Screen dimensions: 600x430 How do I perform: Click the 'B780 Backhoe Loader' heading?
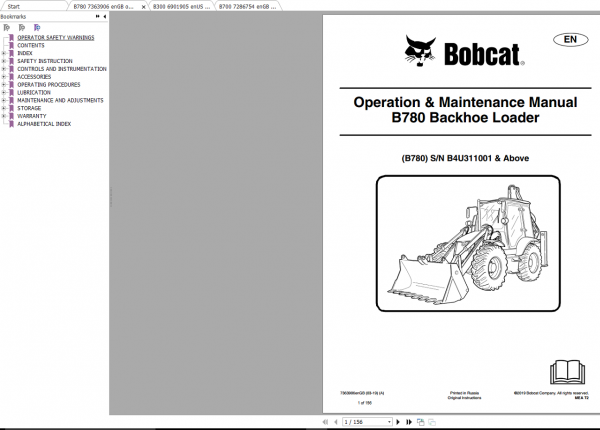tap(465, 117)
